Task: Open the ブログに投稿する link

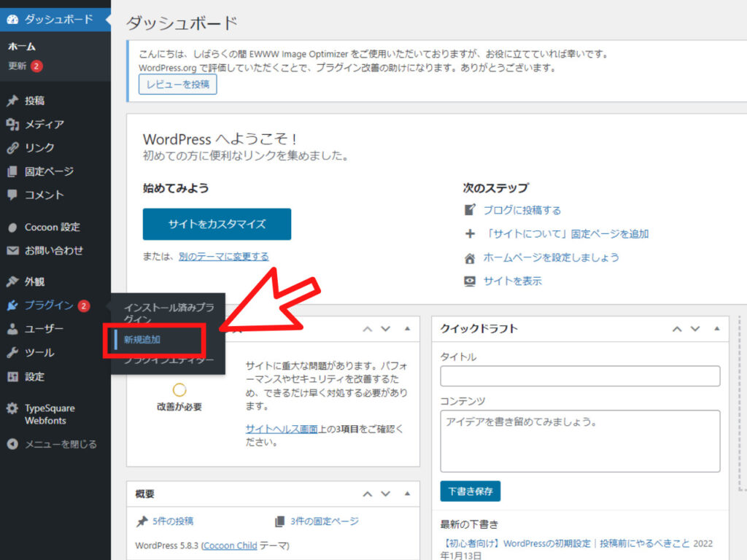Action: click(x=522, y=210)
